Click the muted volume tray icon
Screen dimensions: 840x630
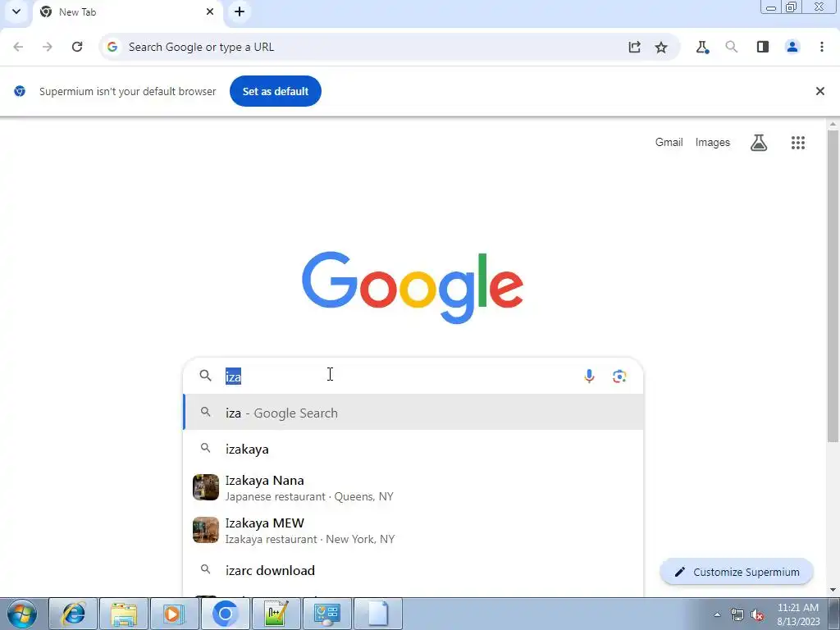click(x=757, y=614)
